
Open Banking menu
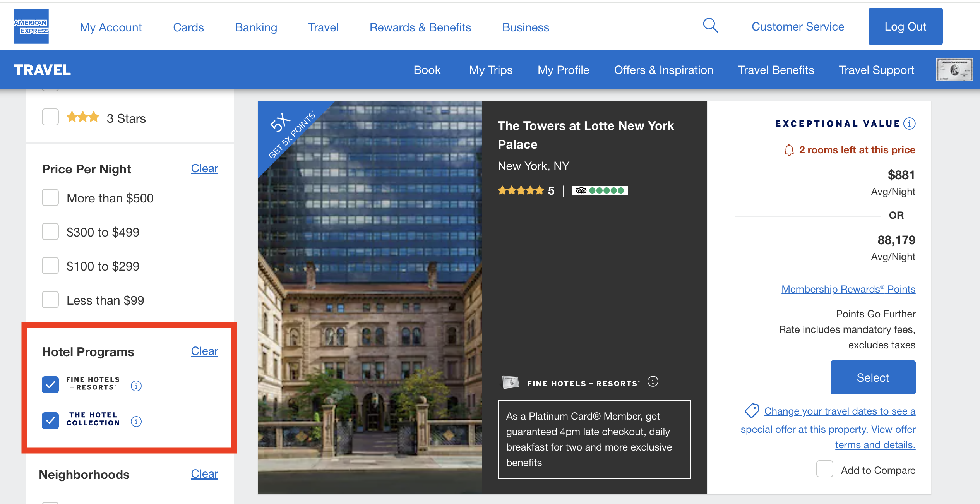click(x=256, y=27)
